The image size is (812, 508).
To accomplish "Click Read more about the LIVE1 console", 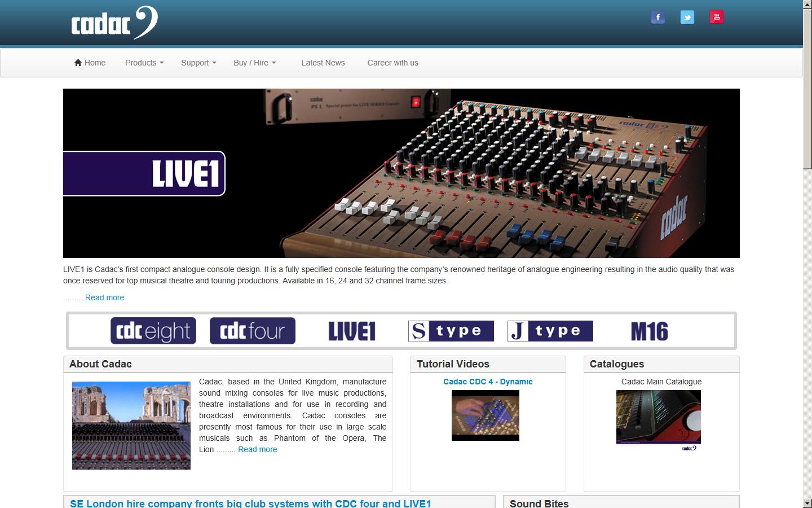I will pyautogui.click(x=104, y=297).
